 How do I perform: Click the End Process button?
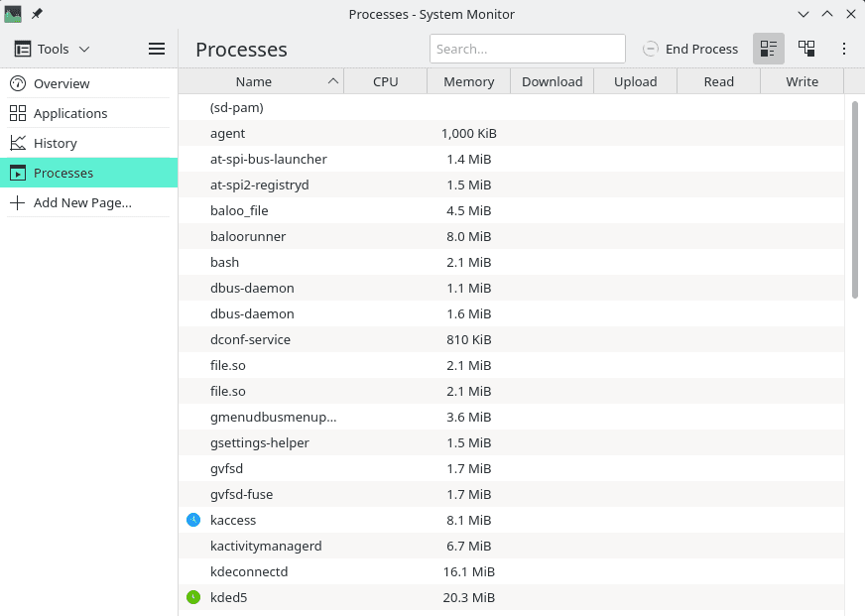690,48
